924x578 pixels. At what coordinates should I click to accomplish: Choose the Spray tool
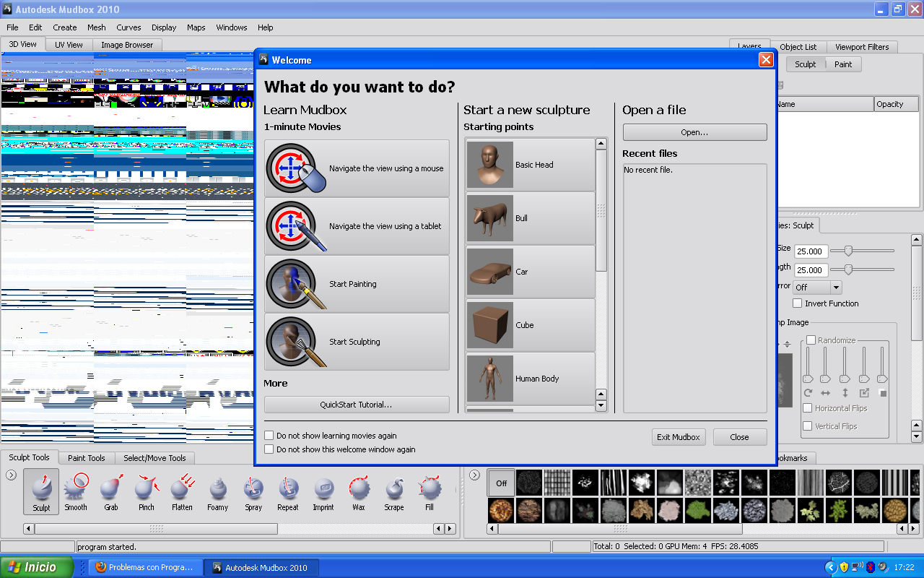(253, 492)
